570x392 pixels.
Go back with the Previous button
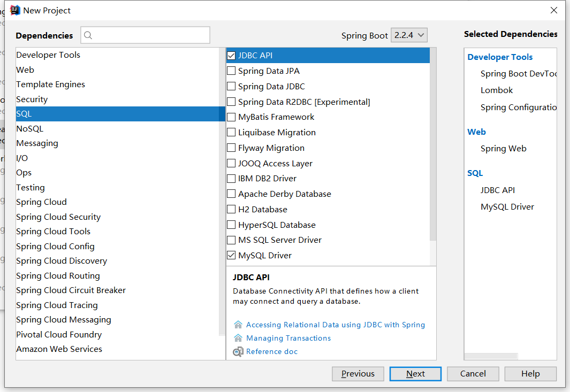coord(358,374)
